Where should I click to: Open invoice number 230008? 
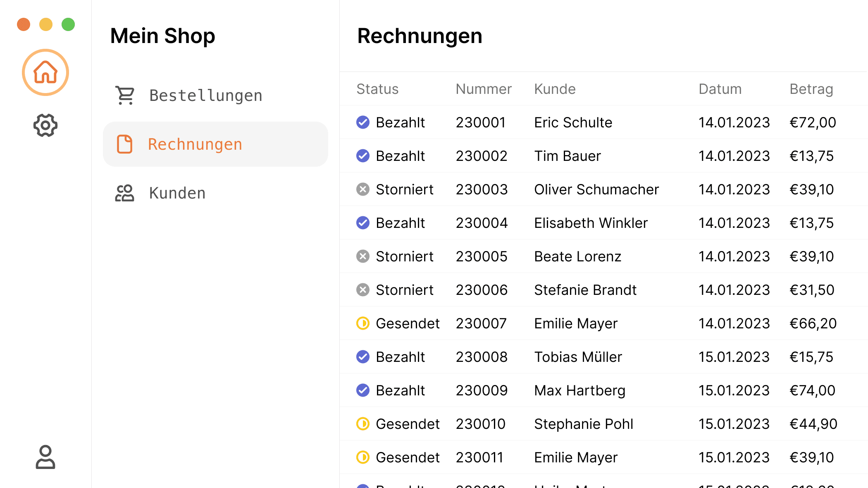click(x=482, y=357)
